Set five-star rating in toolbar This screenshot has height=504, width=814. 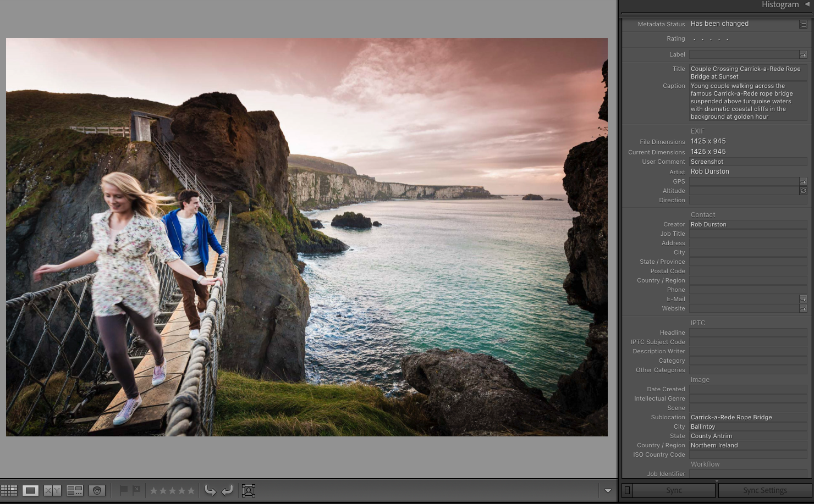(x=190, y=490)
